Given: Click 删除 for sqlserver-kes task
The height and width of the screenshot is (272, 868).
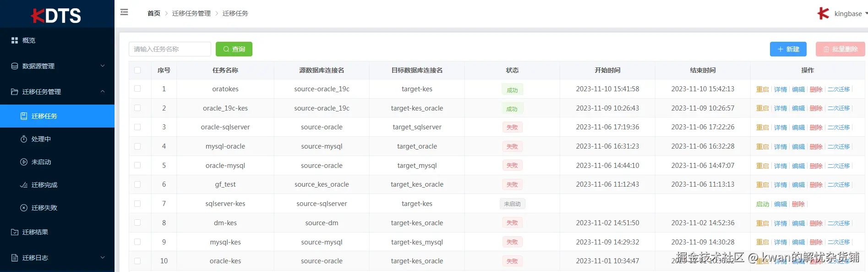Looking at the screenshot, I should pyautogui.click(x=798, y=204).
